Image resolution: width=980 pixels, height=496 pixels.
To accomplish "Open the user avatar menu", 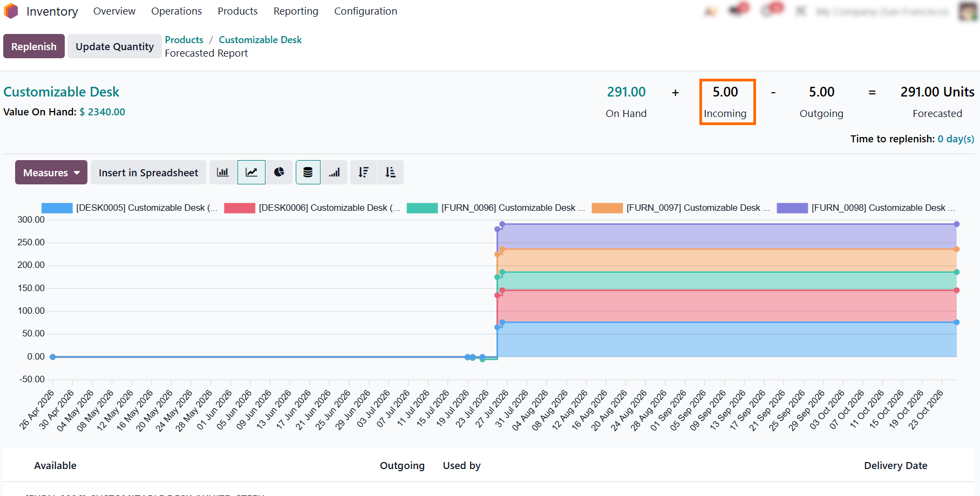I will pos(969,11).
